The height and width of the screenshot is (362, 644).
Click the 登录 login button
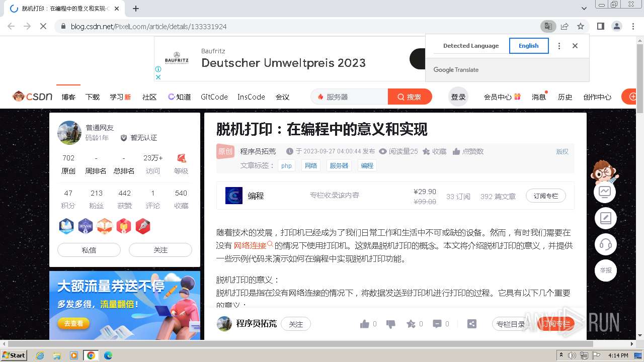pyautogui.click(x=458, y=97)
